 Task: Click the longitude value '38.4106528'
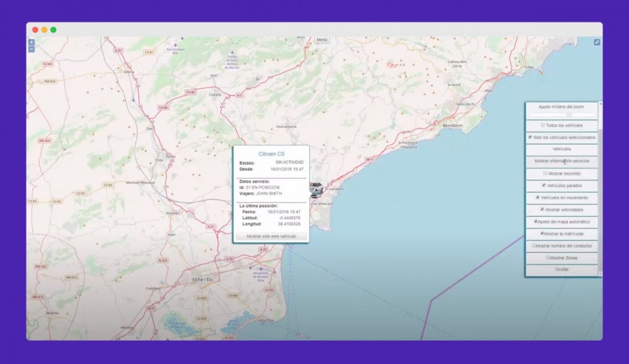(289, 224)
